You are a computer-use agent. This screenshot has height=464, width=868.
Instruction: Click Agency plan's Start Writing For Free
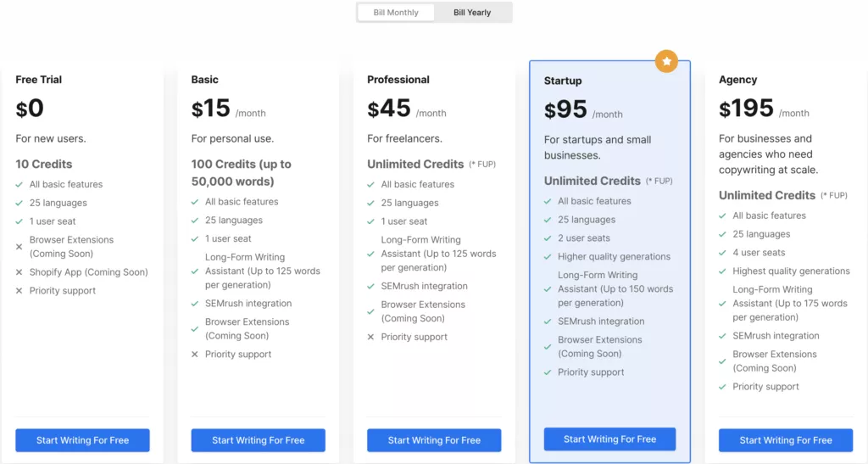click(x=785, y=440)
